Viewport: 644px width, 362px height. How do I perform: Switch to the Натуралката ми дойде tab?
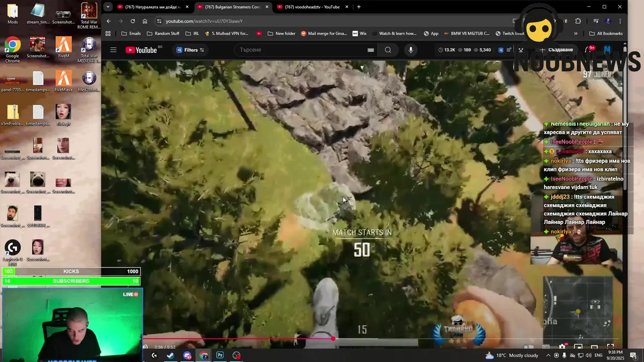pyautogui.click(x=152, y=7)
